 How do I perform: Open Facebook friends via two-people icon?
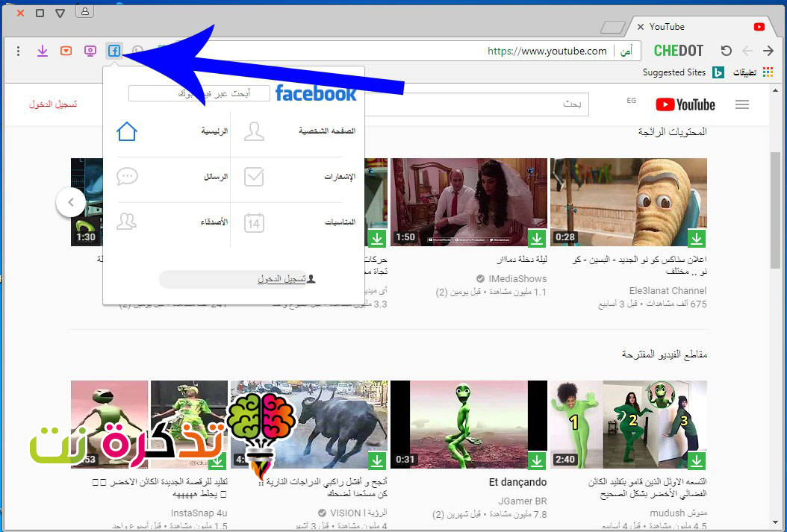[126, 222]
